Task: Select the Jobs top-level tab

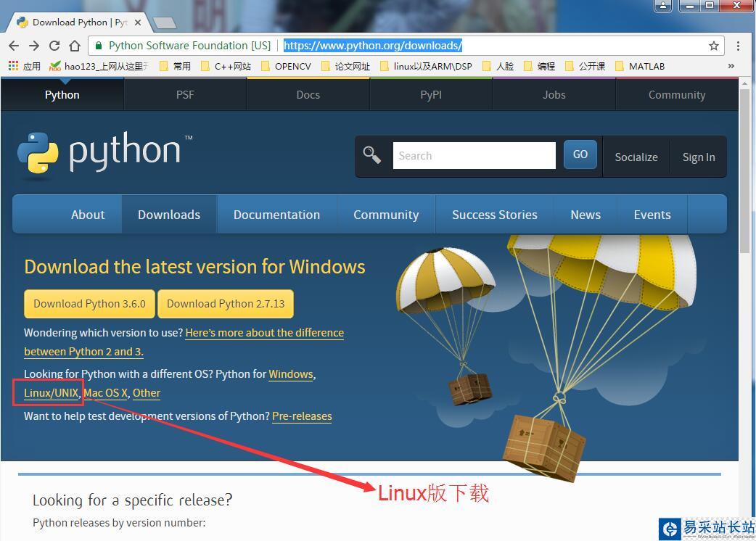Action: point(554,95)
